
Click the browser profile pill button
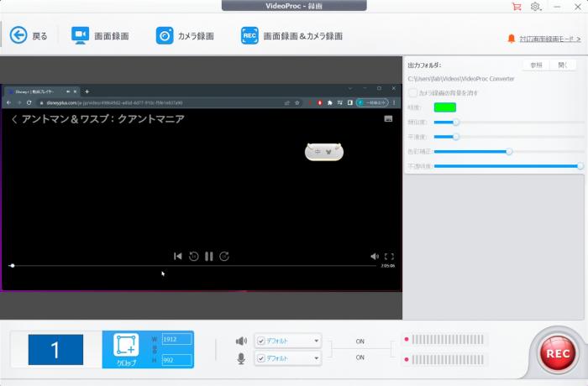372,102
